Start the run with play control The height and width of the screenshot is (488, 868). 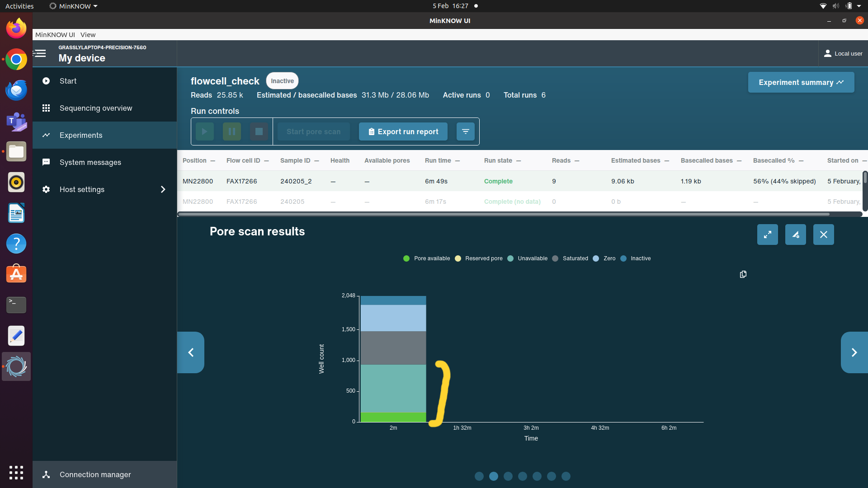205,131
